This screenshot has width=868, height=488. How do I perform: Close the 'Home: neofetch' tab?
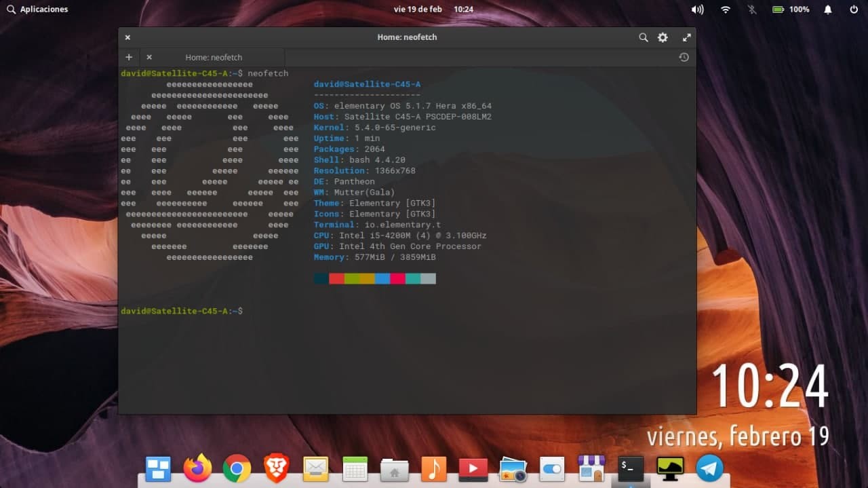tap(149, 58)
